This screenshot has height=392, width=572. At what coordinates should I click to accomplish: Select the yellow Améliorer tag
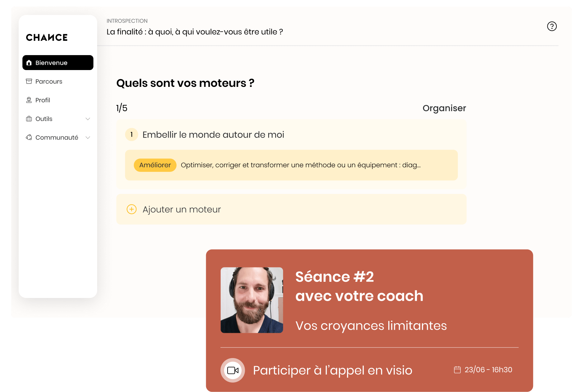pyautogui.click(x=155, y=165)
